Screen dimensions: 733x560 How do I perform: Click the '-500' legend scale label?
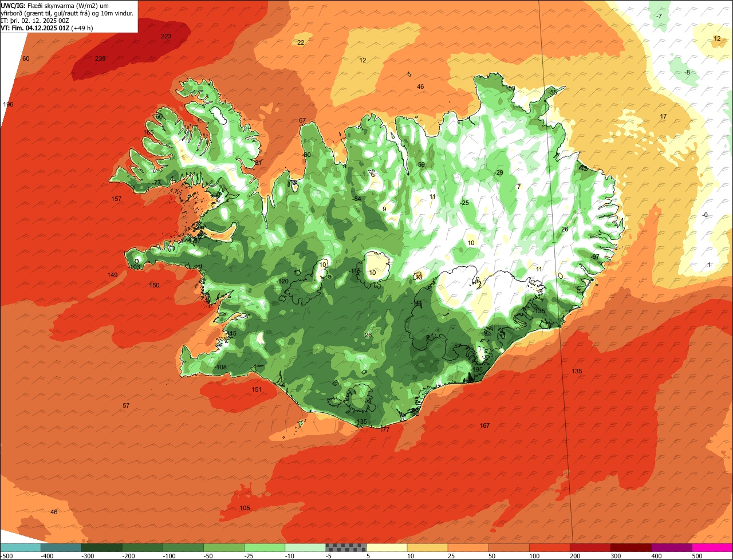coord(7,556)
